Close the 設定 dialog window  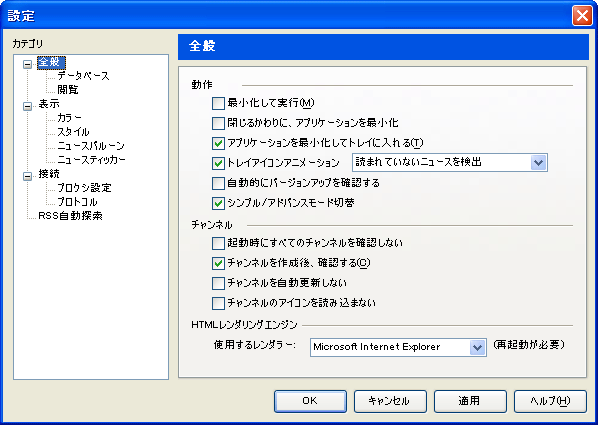[x=582, y=16]
